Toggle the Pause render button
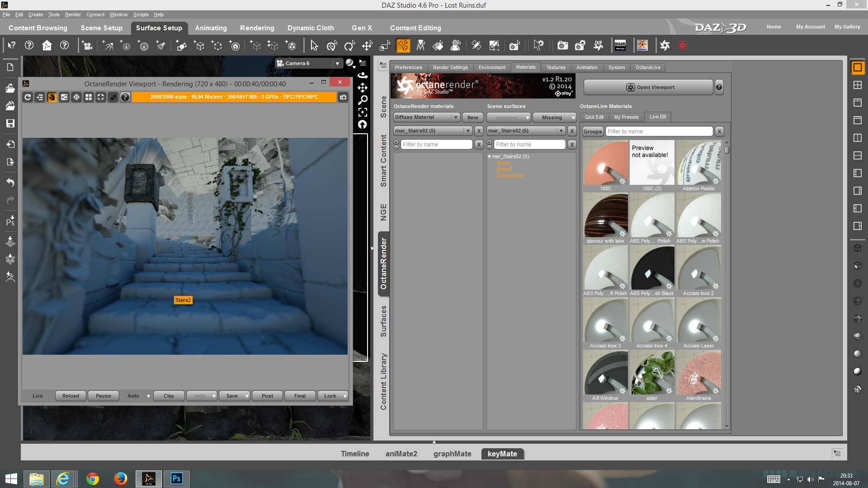Screen dimensions: 868x488 point(103,396)
